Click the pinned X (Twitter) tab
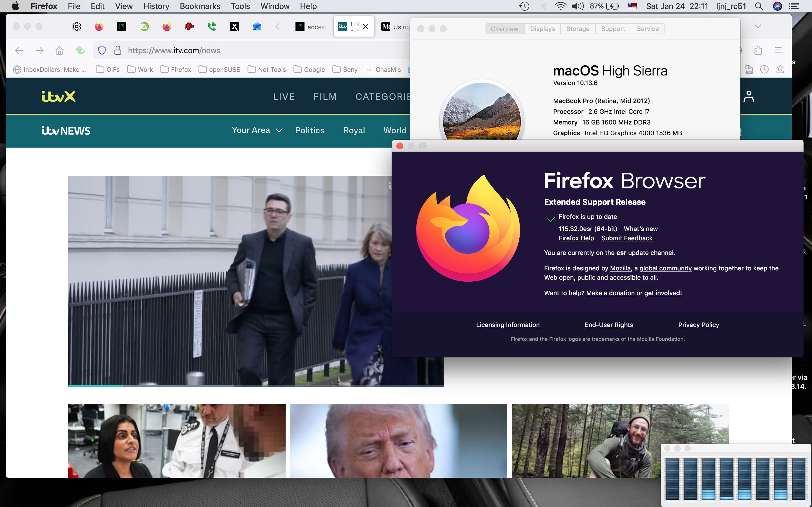Screen dimensions: 812x507 [x=235, y=26]
